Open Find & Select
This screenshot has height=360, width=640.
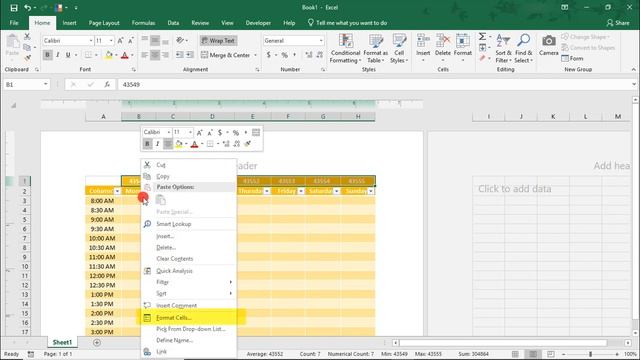pyautogui.click(x=523, y=49)
